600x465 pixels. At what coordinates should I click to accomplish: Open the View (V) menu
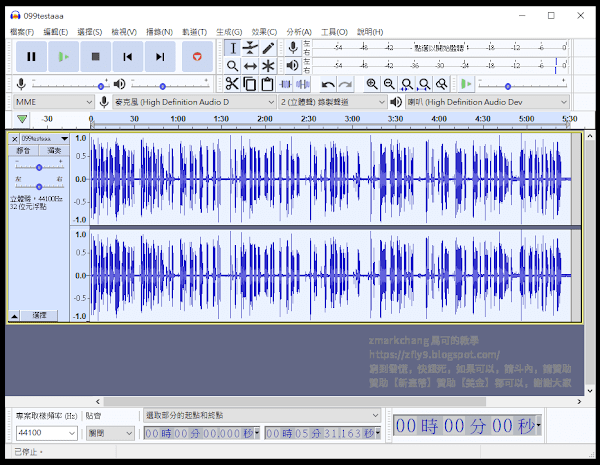tap(124, 32)
